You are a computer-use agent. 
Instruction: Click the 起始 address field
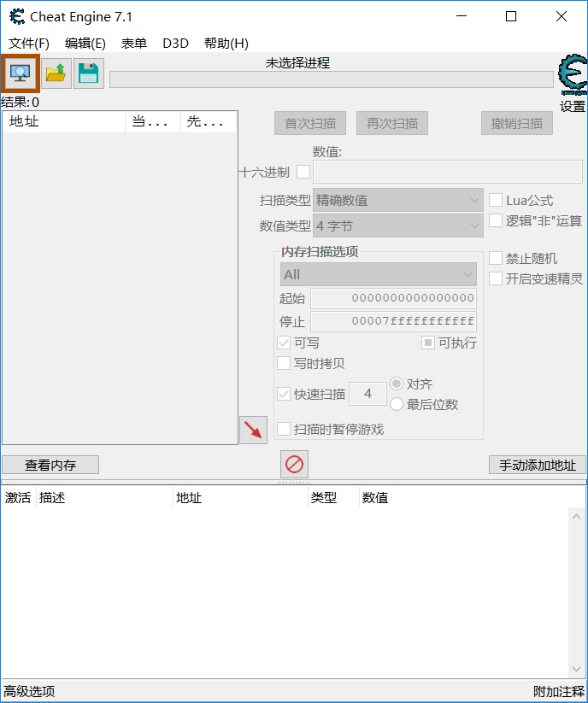coord(394,298)
